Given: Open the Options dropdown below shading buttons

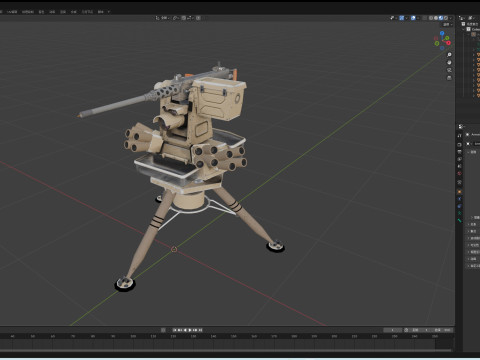Looking at the screenshot, I should tap(447, 24).
